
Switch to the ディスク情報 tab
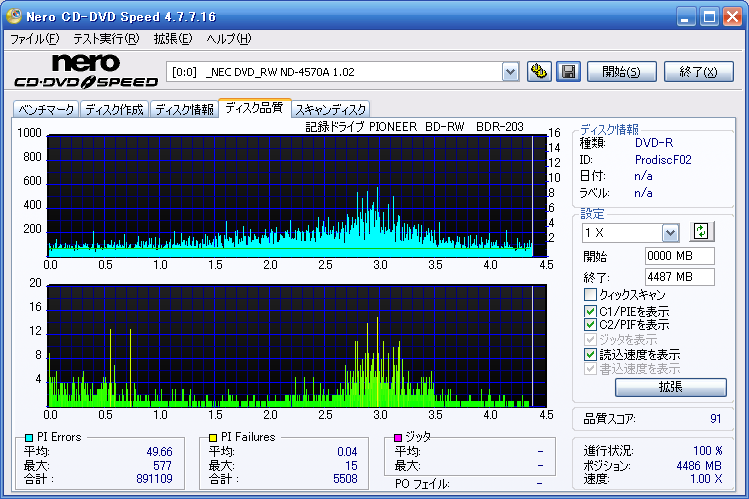pos(184,109)
